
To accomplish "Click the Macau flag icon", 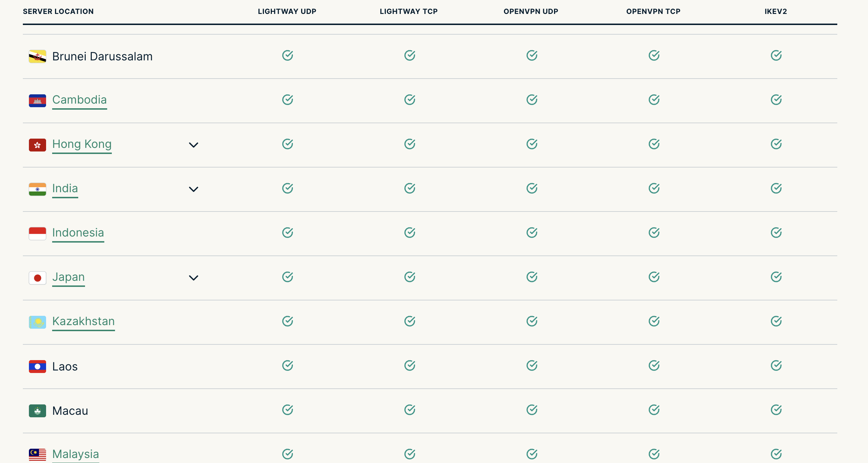I will click(x=38, y=411).
